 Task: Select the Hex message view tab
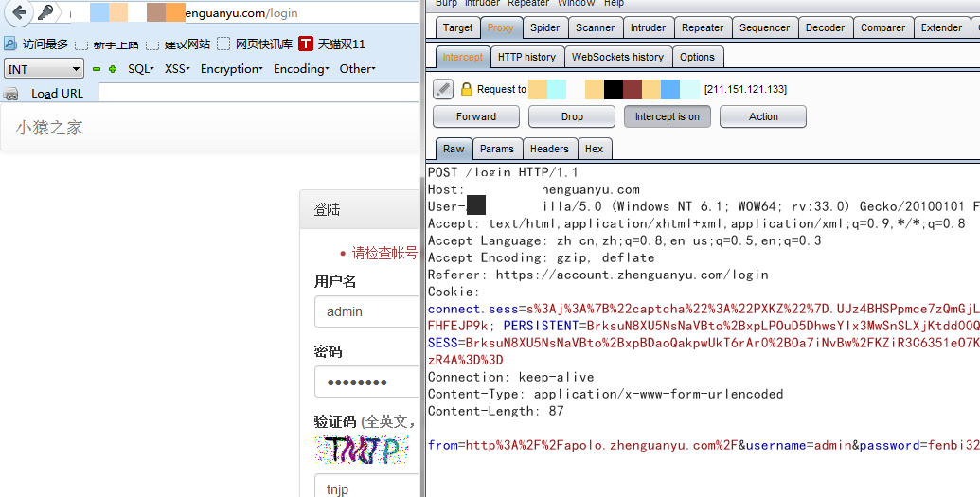pos(595,149)
